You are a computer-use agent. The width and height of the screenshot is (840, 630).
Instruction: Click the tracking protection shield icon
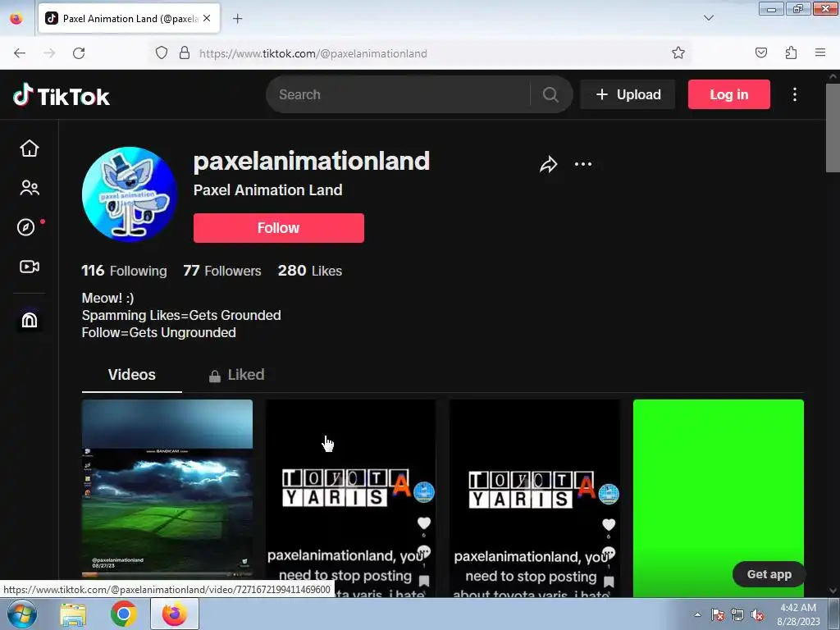pos(162,52)
